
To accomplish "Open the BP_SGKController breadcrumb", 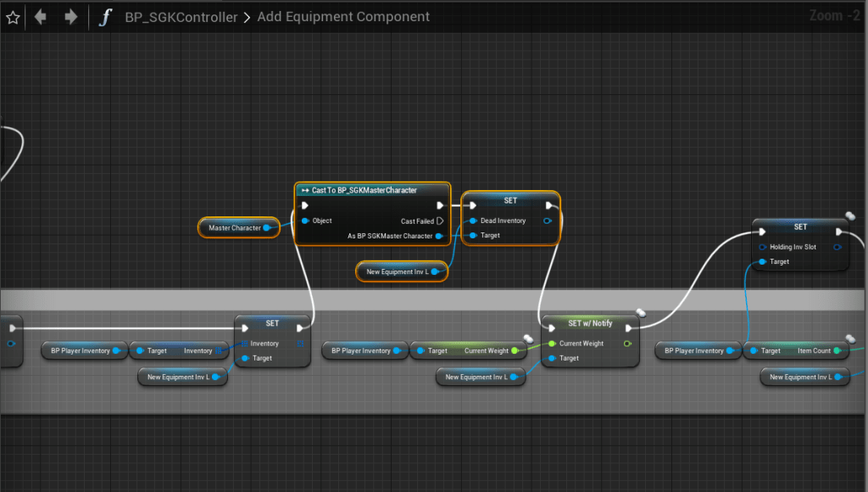I will (181, 17).
